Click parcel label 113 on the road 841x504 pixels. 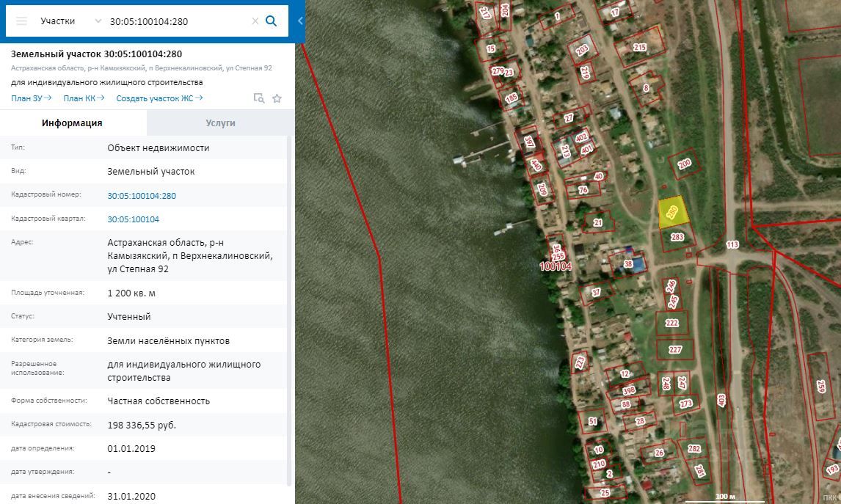(732, 244)
